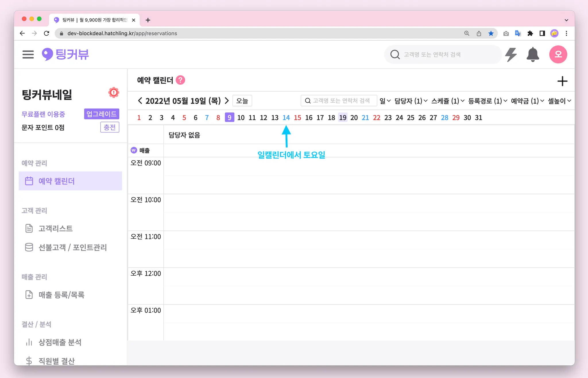Click the lightning bolt quick action icon
The image size is (588, 378).
pyautogui.click(x=511, y=54)
